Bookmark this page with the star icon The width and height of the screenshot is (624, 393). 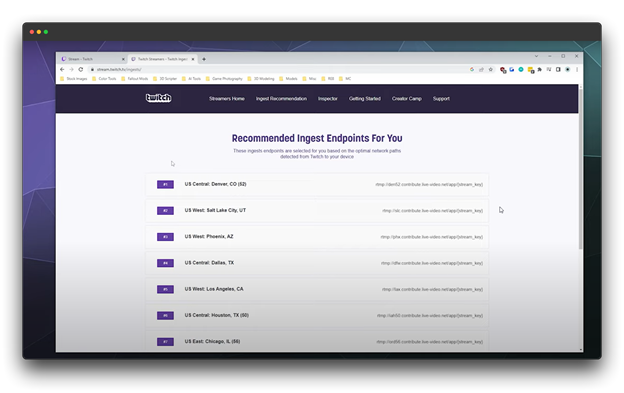[x=491, y=69]
